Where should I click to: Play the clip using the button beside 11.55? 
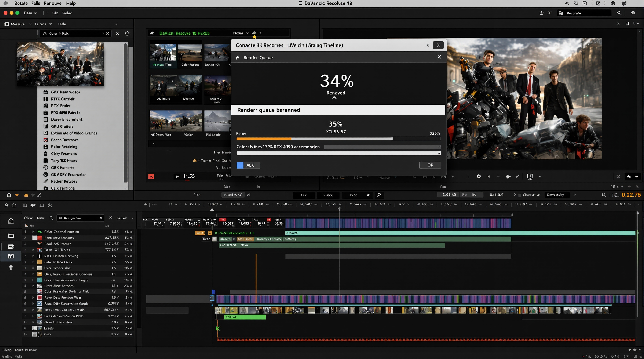pyautogui.click(x=177, y=176)
